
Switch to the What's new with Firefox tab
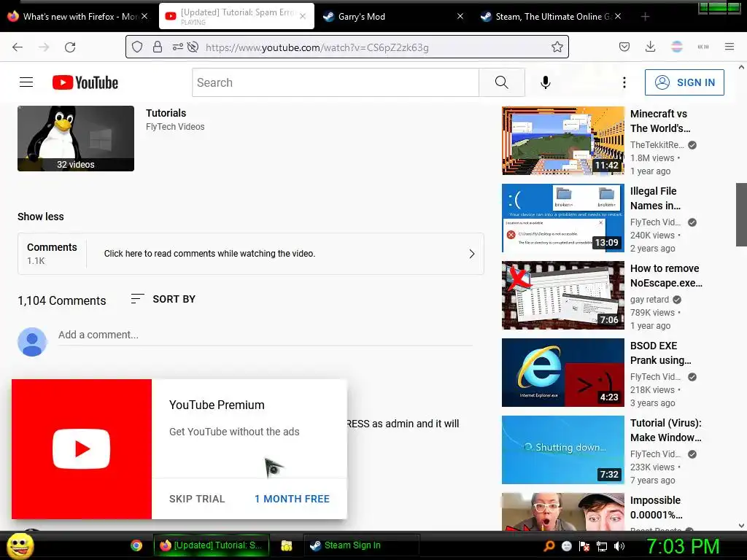pyautogui.click(x=78, y=17)
